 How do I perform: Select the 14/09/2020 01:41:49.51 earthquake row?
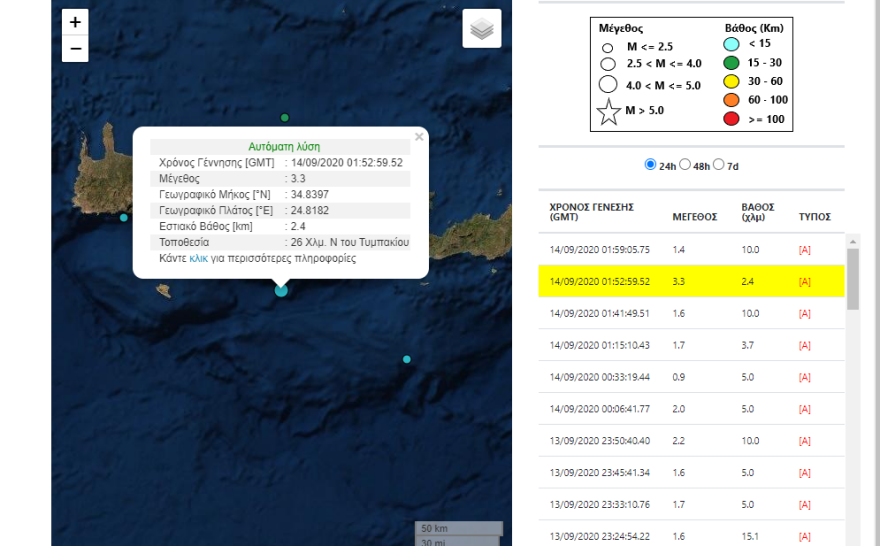[600, 313]
